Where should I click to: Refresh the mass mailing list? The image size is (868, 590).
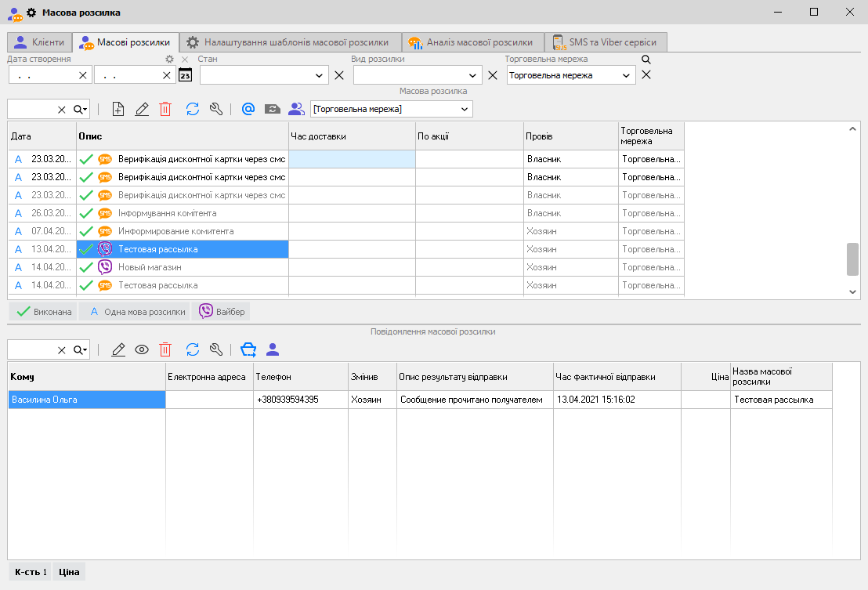click(x=193, y=109)
